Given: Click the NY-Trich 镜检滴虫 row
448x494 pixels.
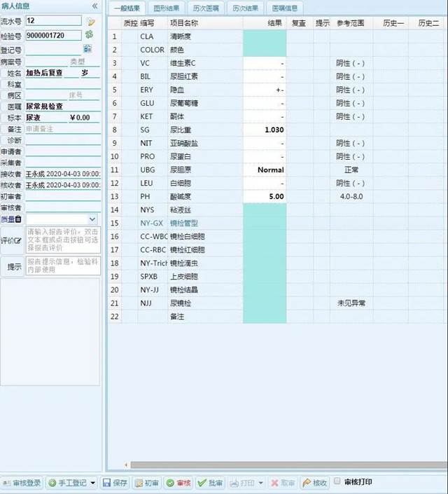Looking at the screenshot, I should [278, 263].
